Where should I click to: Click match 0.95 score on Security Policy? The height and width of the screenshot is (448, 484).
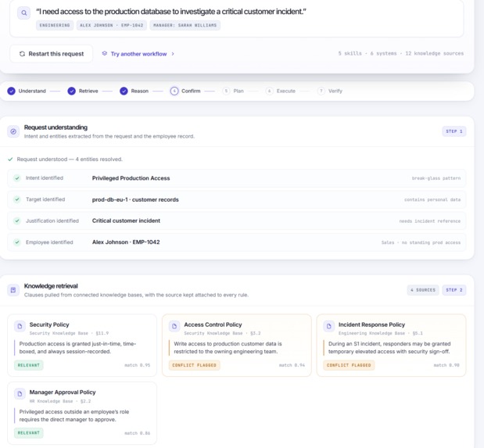tap(138, 365)
